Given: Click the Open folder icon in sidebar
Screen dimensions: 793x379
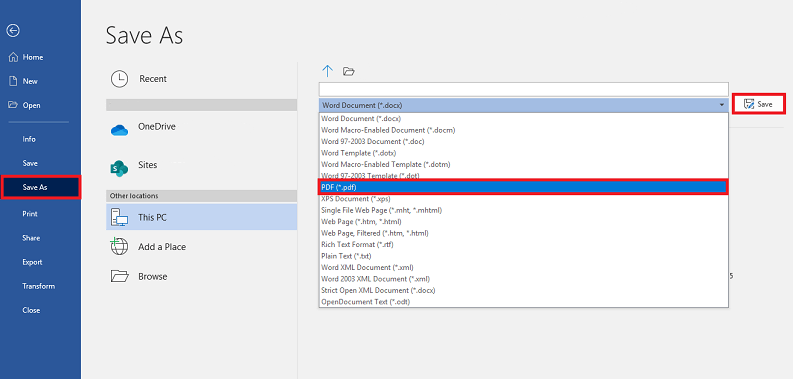Looking at the screenshot, I should click(13, 105).
